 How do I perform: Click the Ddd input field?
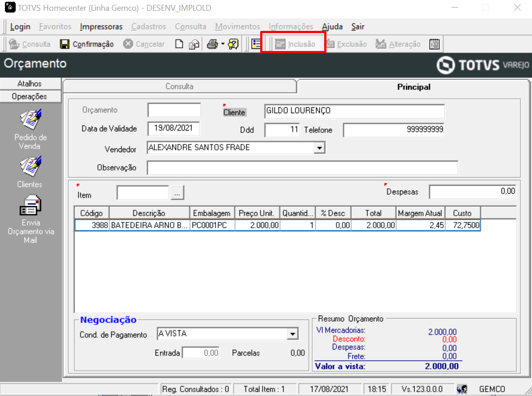[x=282, y=129]
